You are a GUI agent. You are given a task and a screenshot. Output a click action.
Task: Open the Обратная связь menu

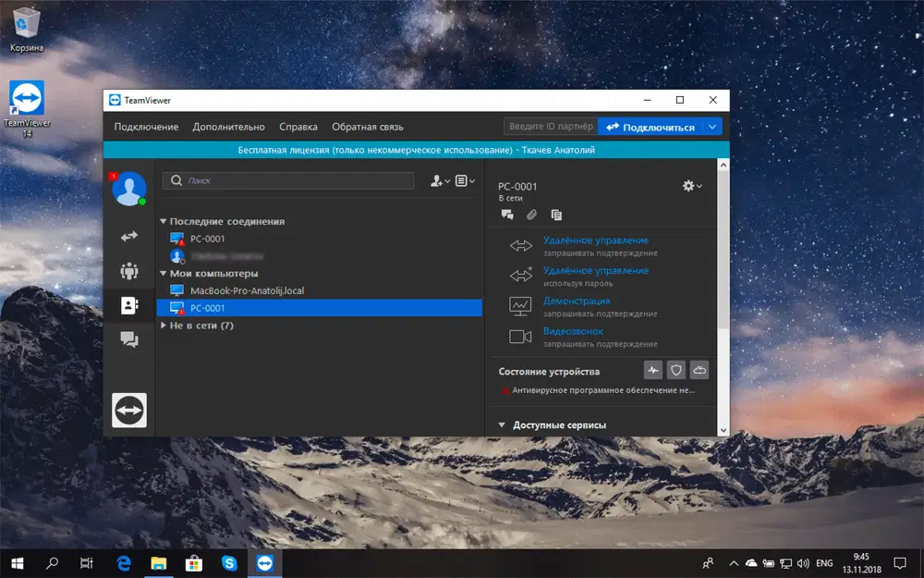(368, 127)
